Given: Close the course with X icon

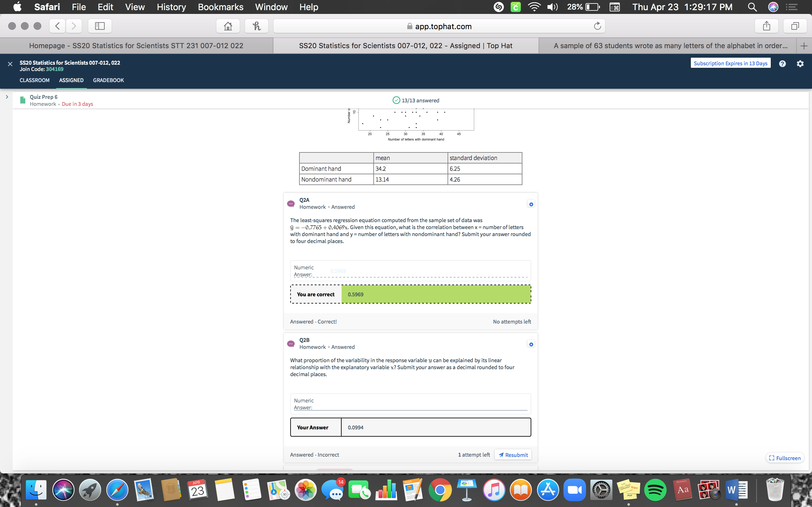Looking at the screenshot, I should 10,64.
